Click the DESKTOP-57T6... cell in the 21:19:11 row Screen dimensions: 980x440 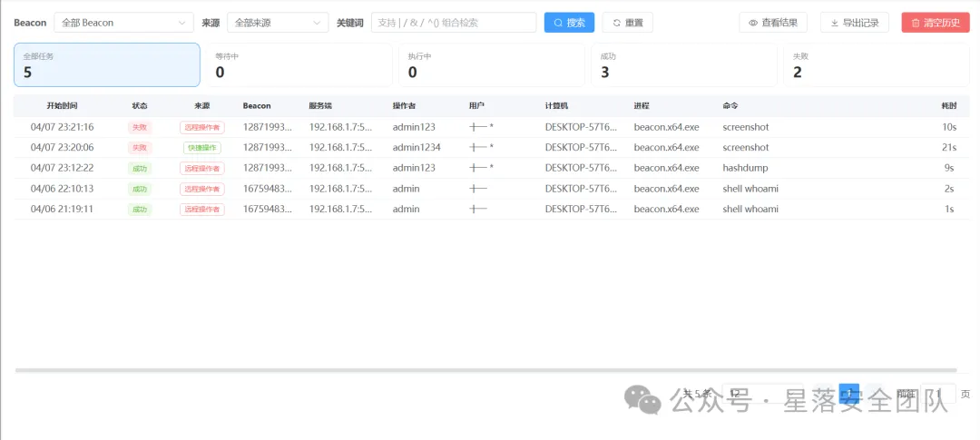582,209
